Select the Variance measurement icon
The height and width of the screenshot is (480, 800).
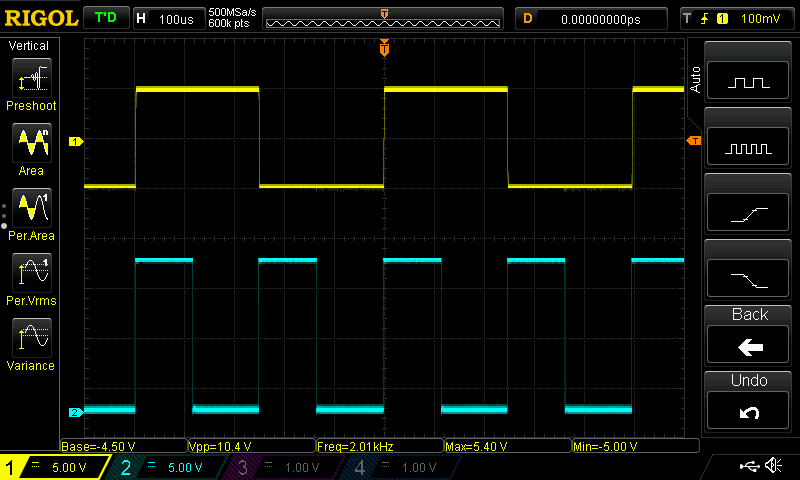(32, 338)
